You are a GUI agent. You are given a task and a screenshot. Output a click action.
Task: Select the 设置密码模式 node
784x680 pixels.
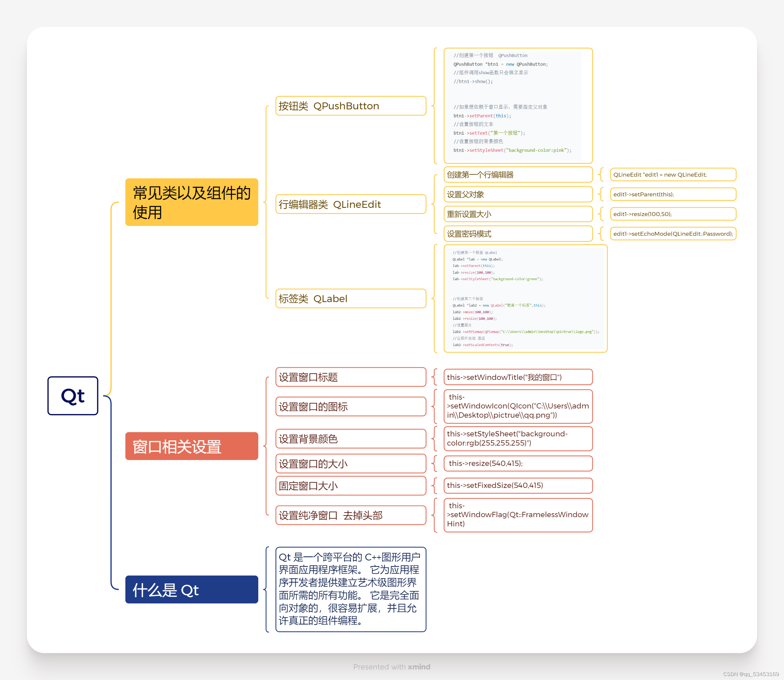[518, 234]
